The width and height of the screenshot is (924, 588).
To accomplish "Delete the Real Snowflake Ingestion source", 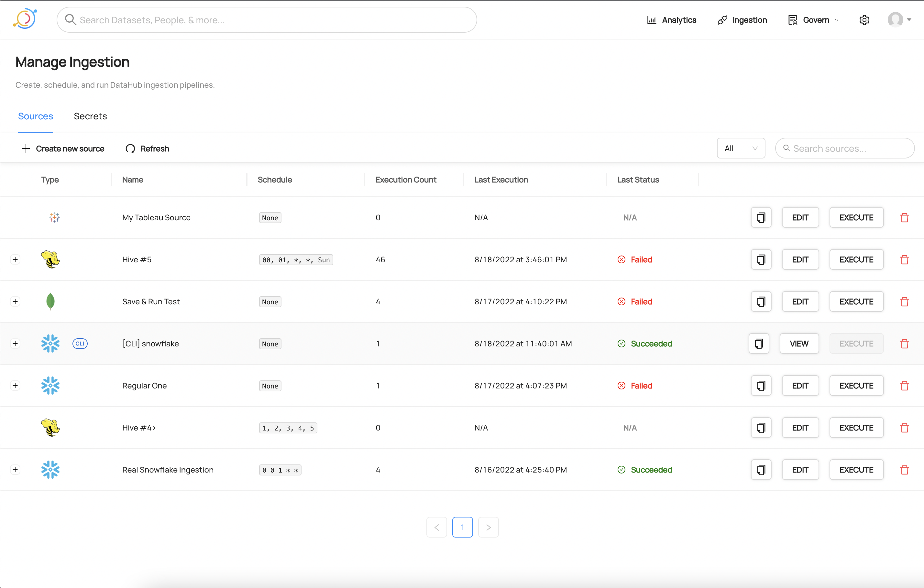I will [904, 470].
